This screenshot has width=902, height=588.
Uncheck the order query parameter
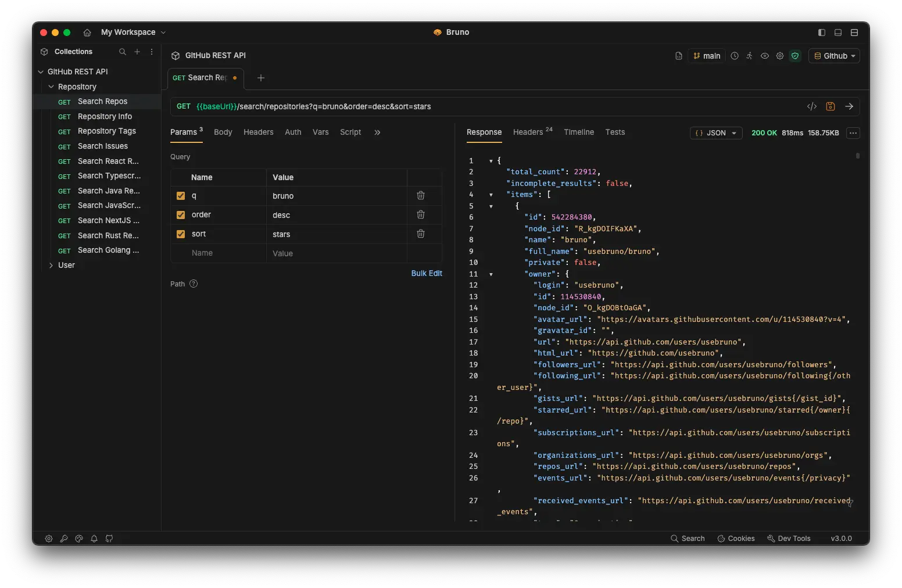point(181,215)
